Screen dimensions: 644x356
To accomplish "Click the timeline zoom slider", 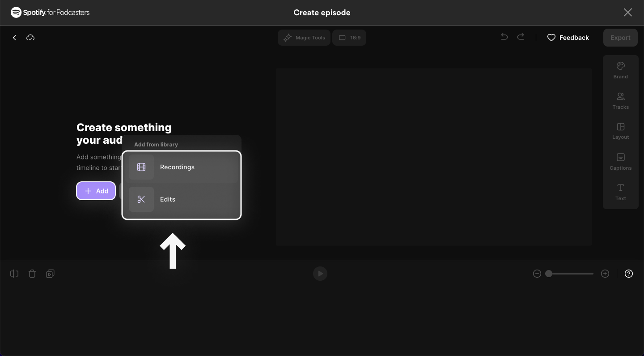I will click(x=571, y=274).
